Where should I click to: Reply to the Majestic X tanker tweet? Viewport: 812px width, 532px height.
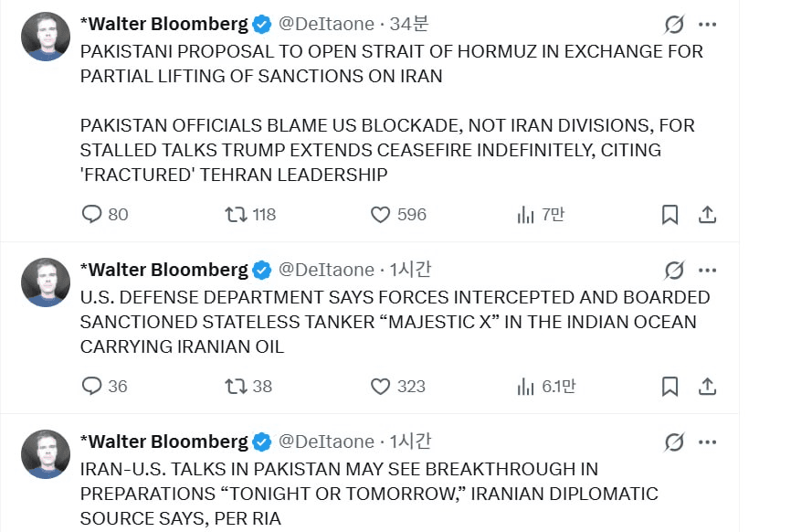point(92,387)
